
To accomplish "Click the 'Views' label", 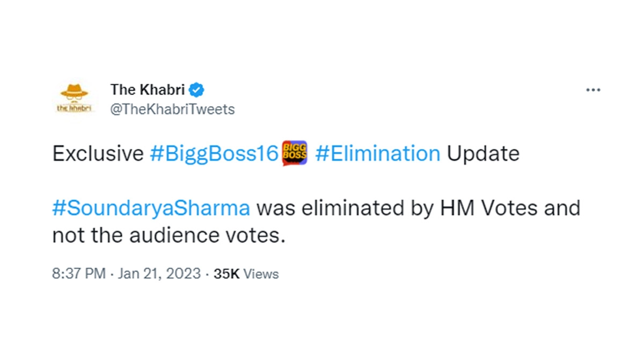I will 261,274.
